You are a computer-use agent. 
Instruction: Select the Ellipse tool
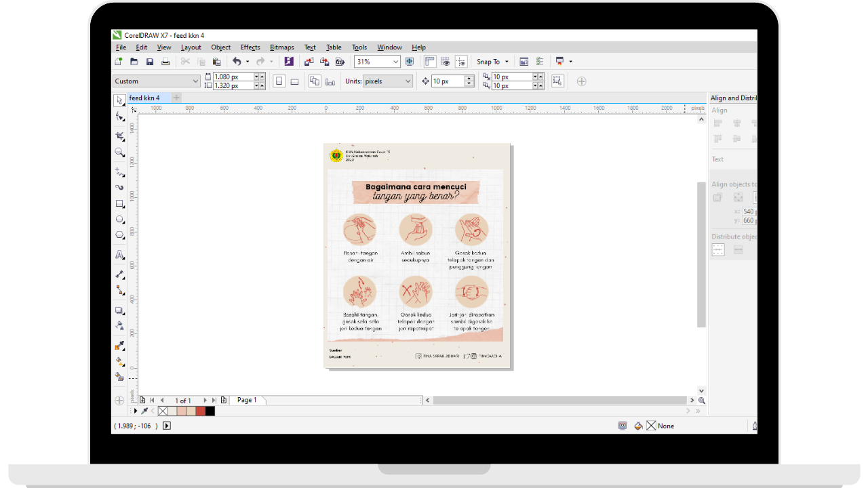pos(119,220)
